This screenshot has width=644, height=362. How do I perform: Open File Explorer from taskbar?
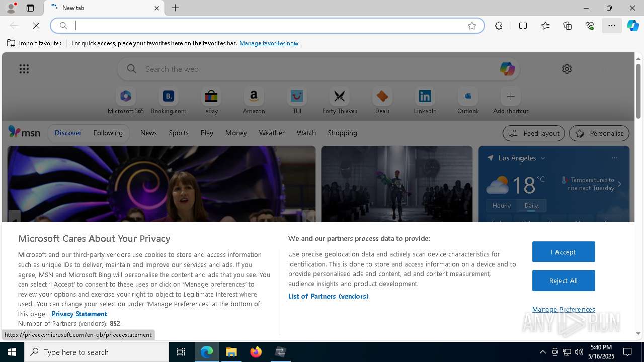pyautogui.click(x=231, y=352)
